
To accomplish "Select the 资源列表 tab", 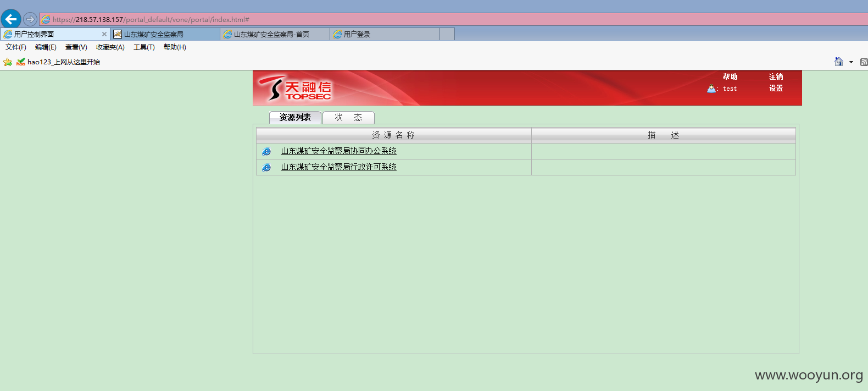I will (295, 118).
